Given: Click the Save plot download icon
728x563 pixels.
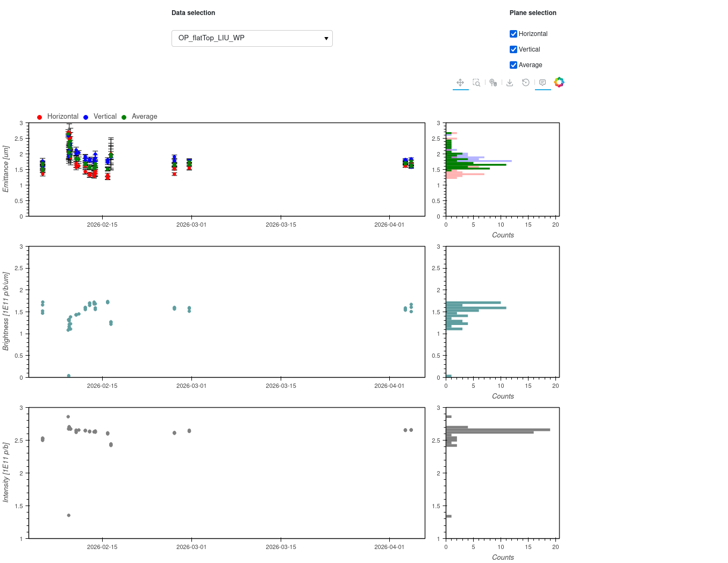Looking at the screenshot, I should coord(510,83).
